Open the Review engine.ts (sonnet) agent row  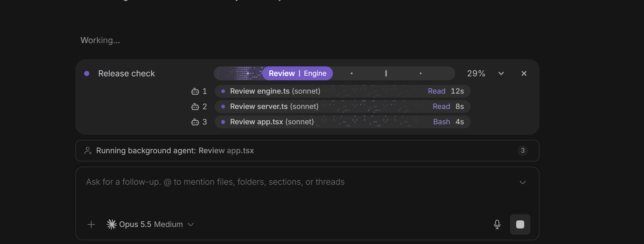click(x=343, y=91)
